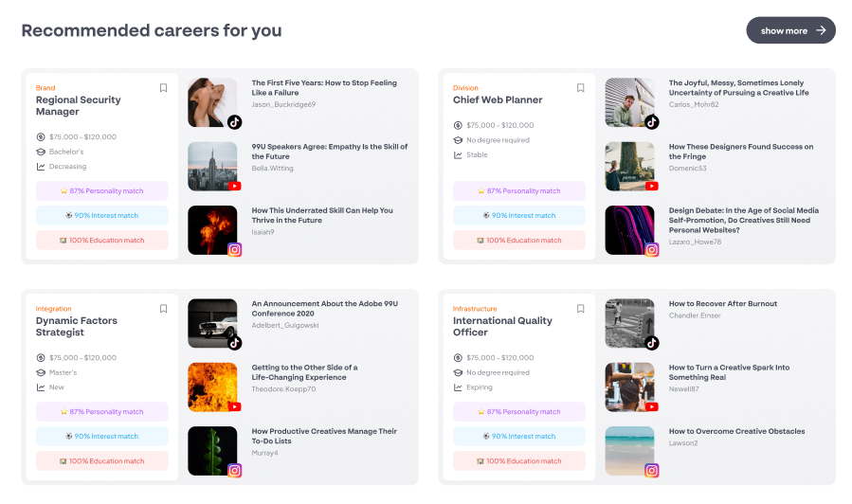
Task: Open International Quality Officer career title
Action: (x=502, y=327)
